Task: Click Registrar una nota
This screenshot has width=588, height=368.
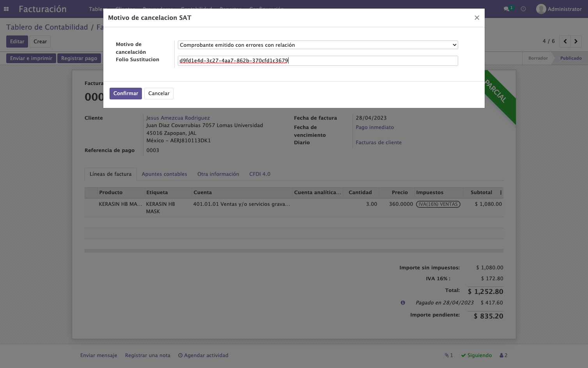Action: (x=147, y=356)
